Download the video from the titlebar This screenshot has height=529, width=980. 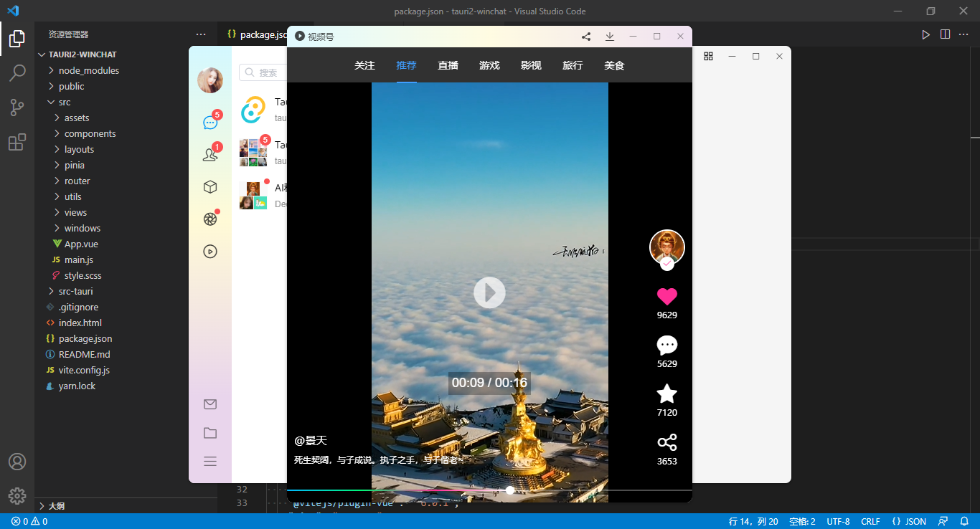click(610, 36)
